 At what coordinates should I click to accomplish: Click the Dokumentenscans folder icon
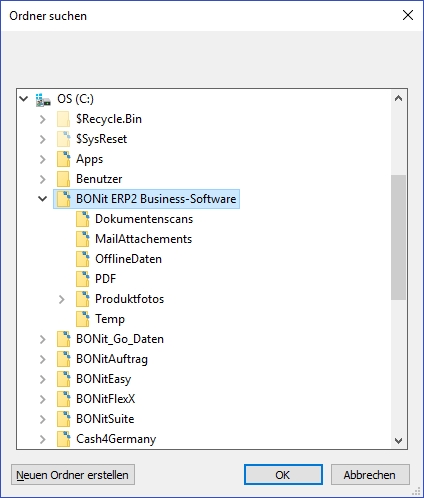coord(83,219)
